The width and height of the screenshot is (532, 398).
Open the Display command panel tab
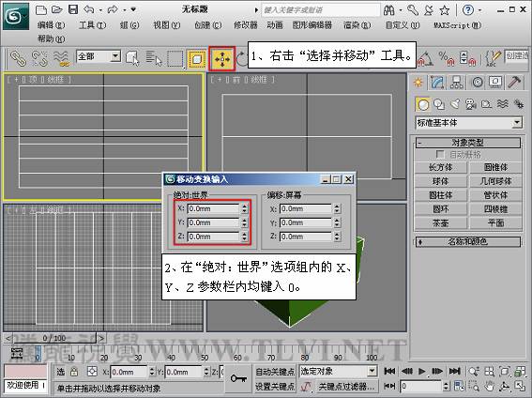click(495, 83)
